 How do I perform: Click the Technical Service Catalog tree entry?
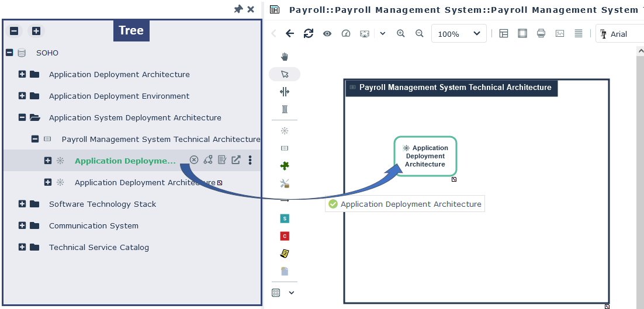[99, 247]
